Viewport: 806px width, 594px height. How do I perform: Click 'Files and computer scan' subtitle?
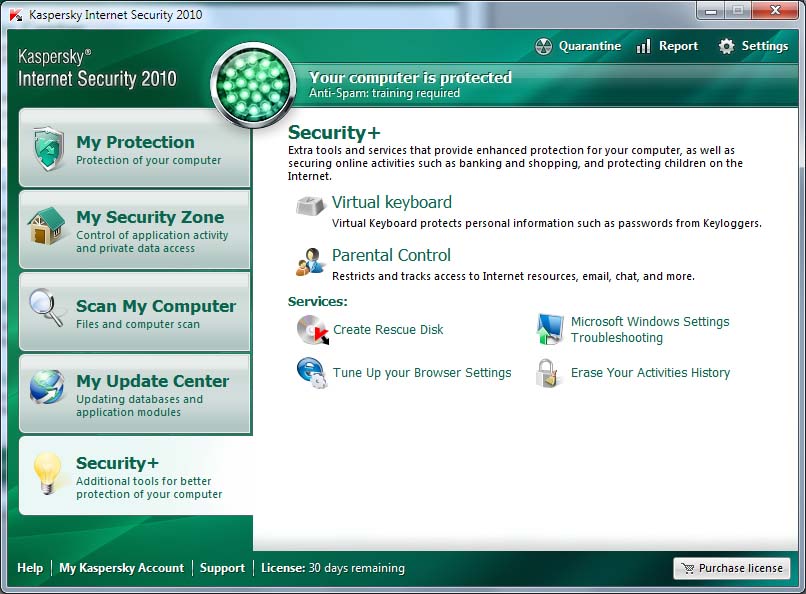pyautogui.click(x=138, y=325)
